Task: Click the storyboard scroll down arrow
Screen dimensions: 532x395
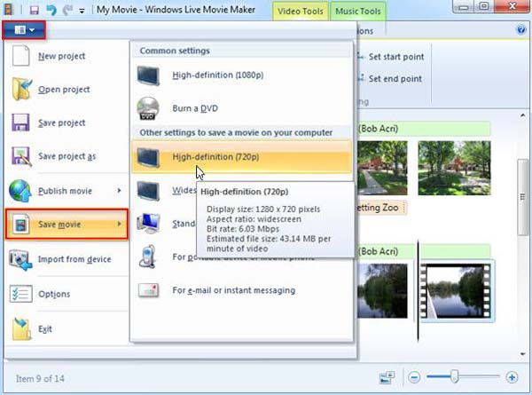Action: [523, 354]
